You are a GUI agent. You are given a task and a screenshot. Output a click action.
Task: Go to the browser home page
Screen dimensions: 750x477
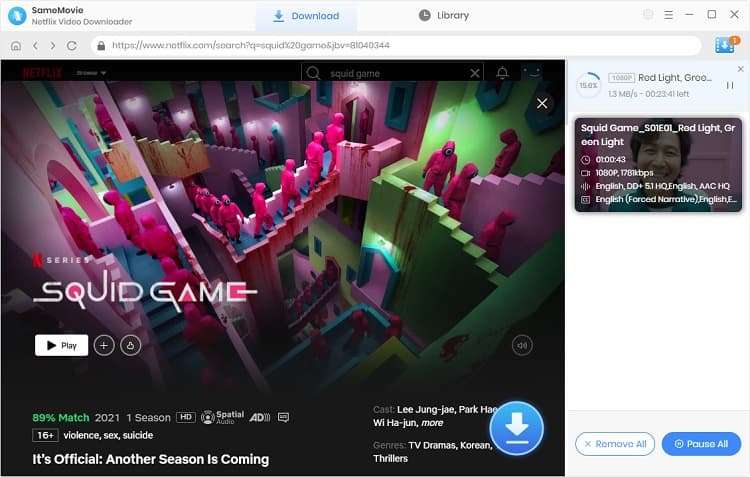pyautogui.click(x=16, y=46)
